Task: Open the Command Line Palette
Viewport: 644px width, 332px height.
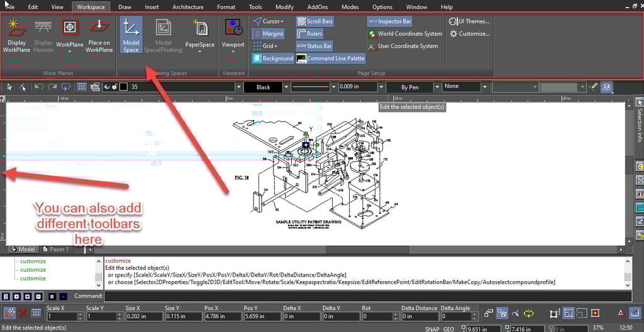Action: point(330,58)
